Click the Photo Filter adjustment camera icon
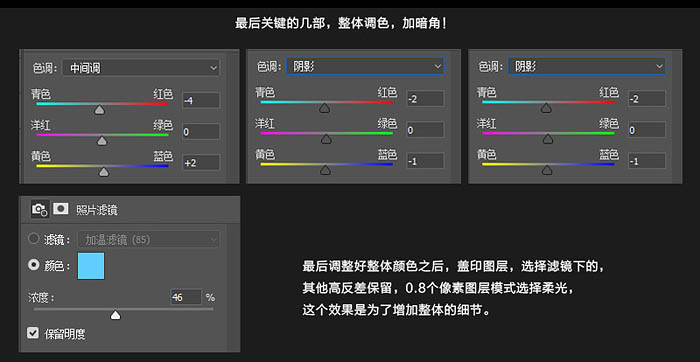700x362 pixels. coord(40,209)
